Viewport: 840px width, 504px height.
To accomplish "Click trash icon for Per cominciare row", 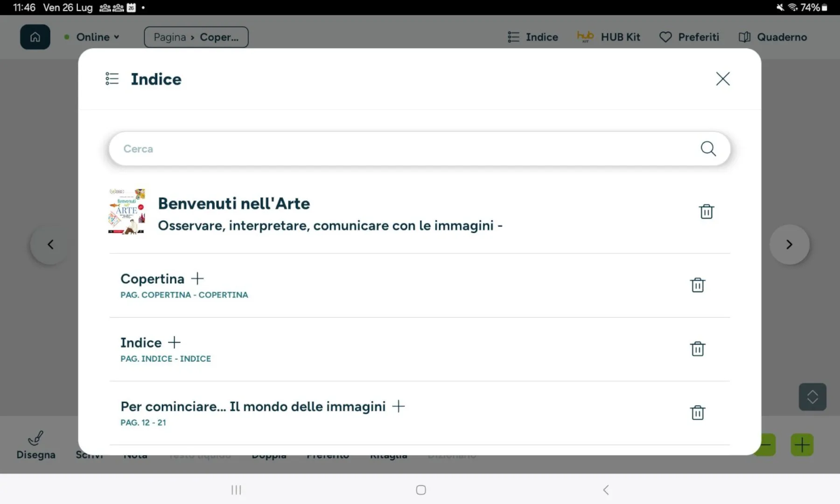I will [x=697, y=413].
